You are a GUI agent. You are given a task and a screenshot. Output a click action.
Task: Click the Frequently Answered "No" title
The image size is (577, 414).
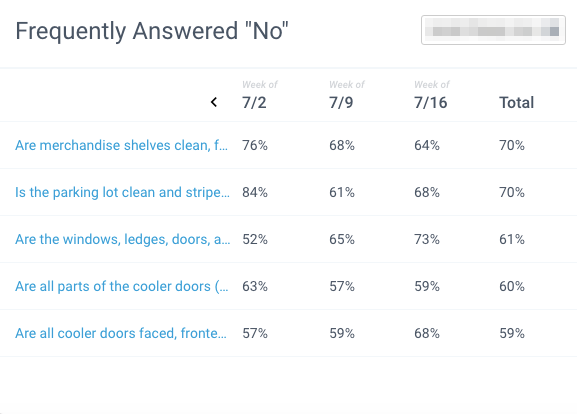coord(152,31)
